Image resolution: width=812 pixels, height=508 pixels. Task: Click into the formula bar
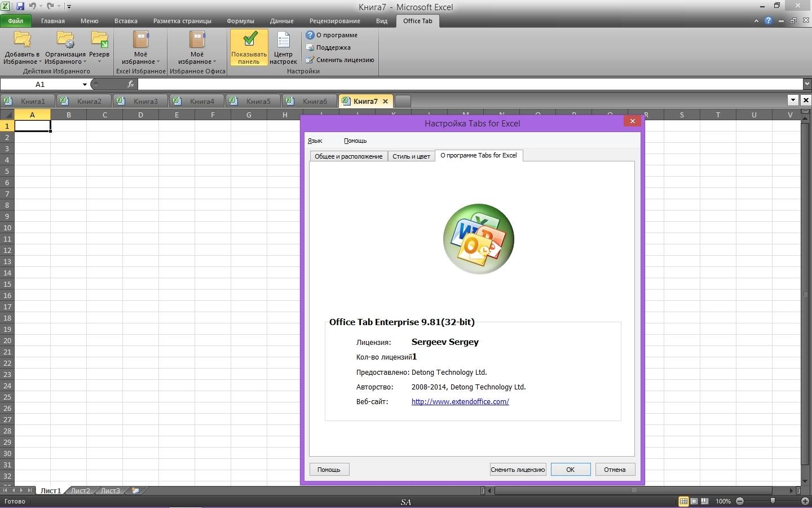click(x=470, y=84)
